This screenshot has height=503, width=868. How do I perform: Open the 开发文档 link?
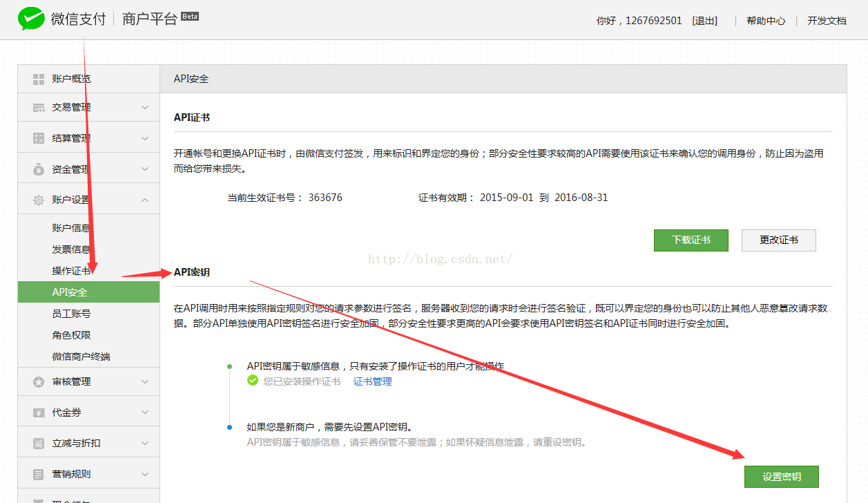(827, 21)
